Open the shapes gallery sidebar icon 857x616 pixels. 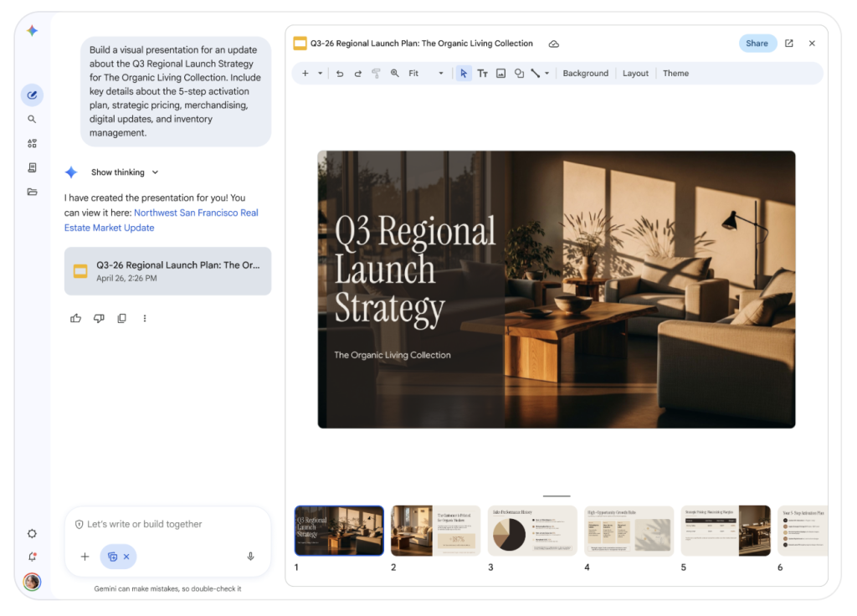[33, 143]
